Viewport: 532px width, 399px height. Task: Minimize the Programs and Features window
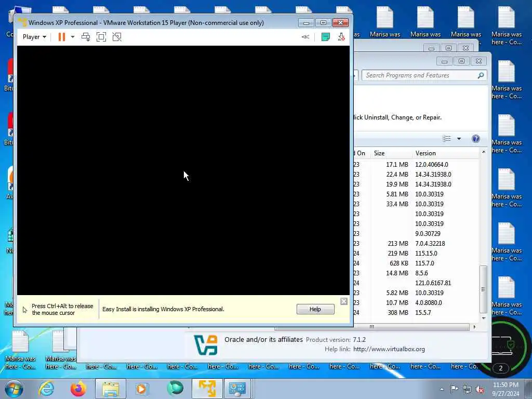[x=445, y=61]
